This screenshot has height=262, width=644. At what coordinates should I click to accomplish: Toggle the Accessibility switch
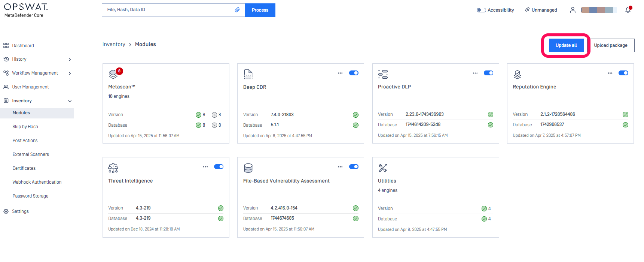[481, 10]
